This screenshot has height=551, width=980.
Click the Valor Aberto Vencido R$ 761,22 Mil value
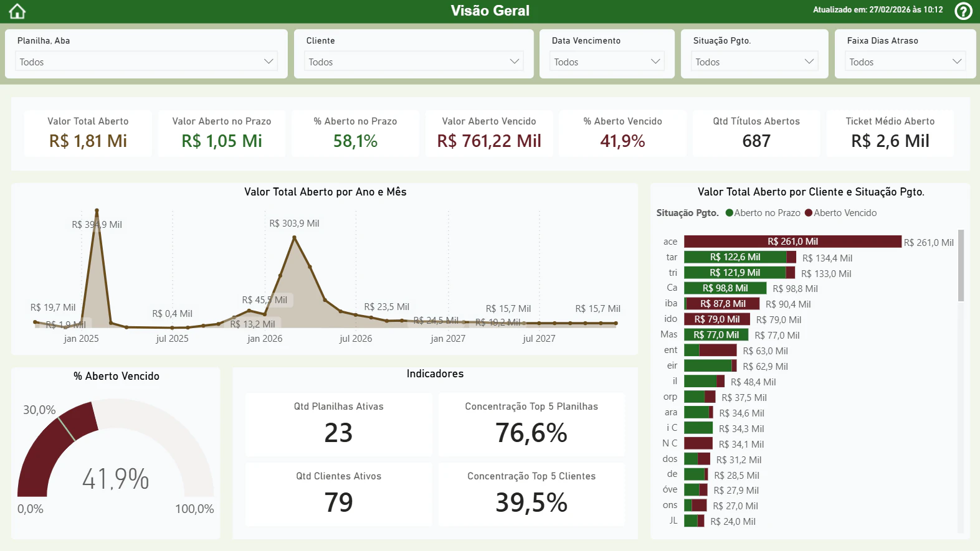click(489, 141)
